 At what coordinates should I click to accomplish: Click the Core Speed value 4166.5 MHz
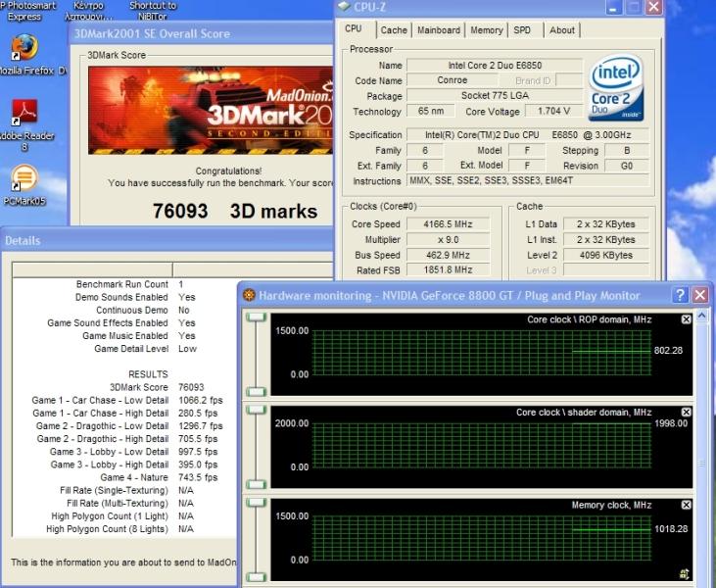(448, 224)
